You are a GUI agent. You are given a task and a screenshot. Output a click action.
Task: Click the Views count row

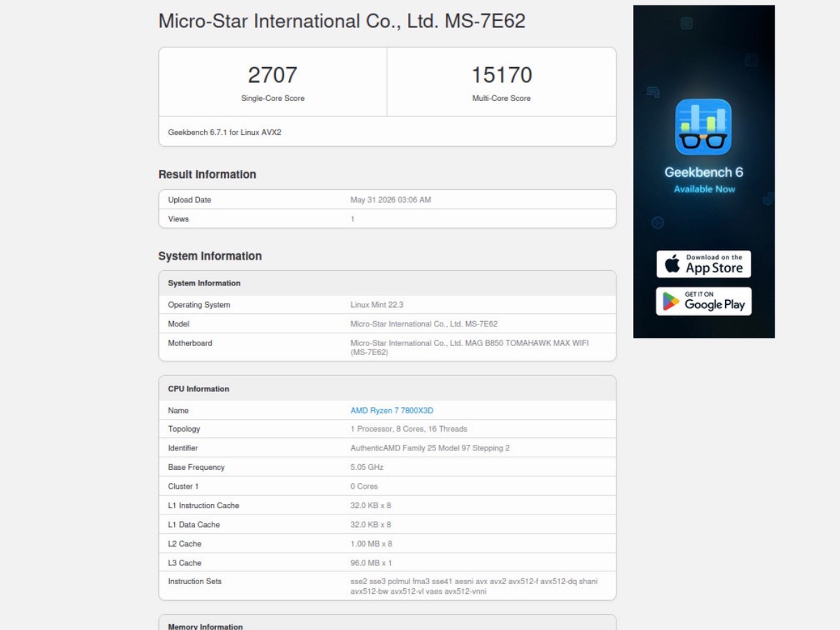(387, 219)
